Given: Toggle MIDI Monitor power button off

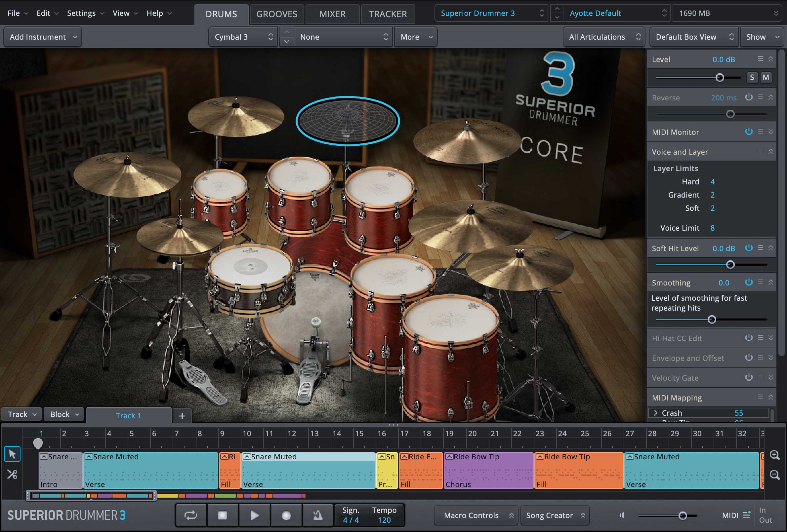Looking at the screenshot, I should pyautogui.click(x=749, y=132).
